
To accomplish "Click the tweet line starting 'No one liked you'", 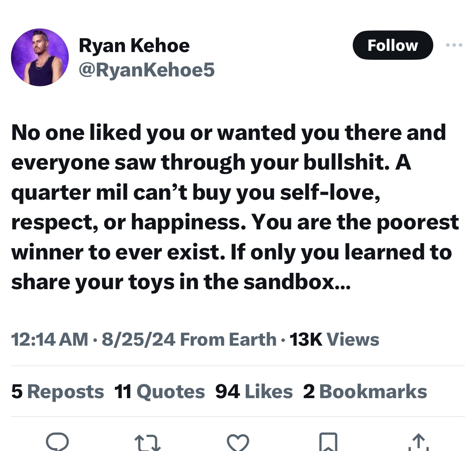I will click(x=229, y=133).
